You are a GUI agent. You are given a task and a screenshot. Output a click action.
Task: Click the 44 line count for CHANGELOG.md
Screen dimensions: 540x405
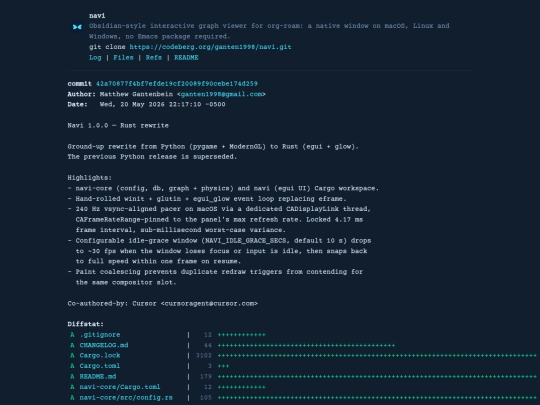208,345
